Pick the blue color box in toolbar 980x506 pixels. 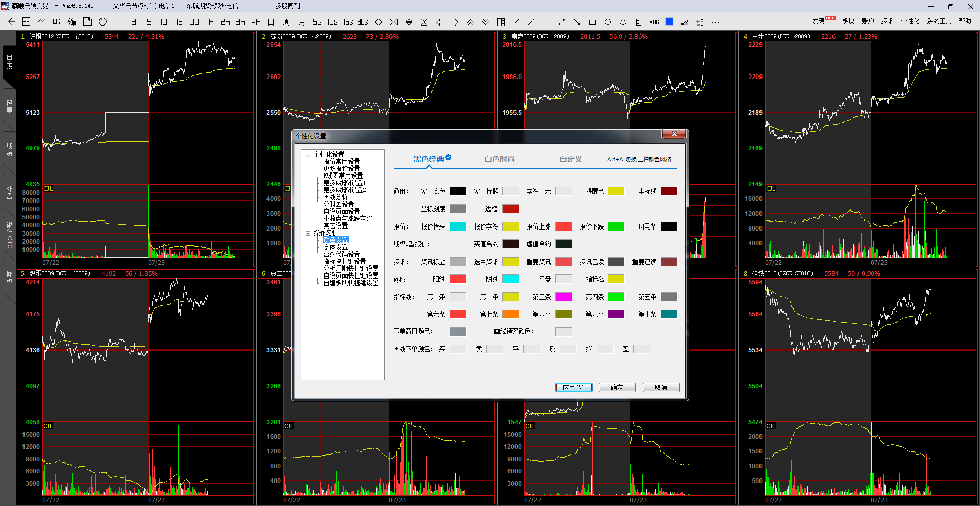[x=669, y=22]
